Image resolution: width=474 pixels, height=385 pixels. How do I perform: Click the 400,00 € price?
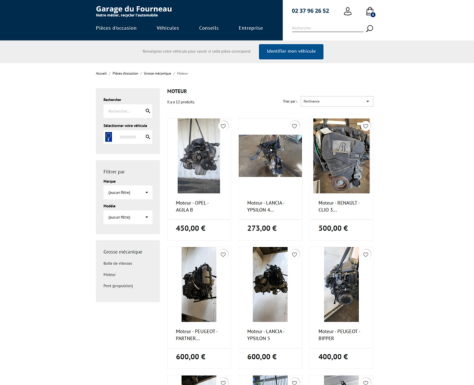333,357
